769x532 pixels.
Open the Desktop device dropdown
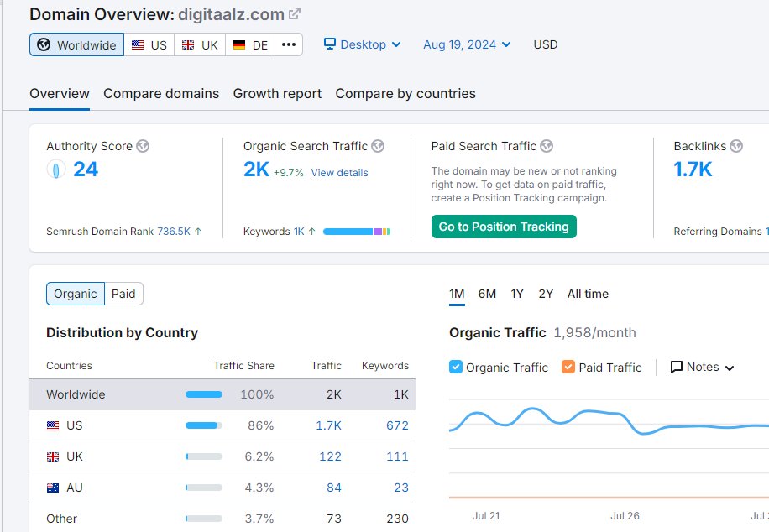363,44
